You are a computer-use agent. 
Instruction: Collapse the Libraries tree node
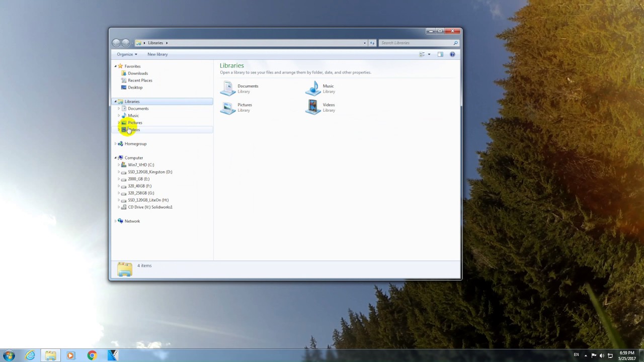115,102
